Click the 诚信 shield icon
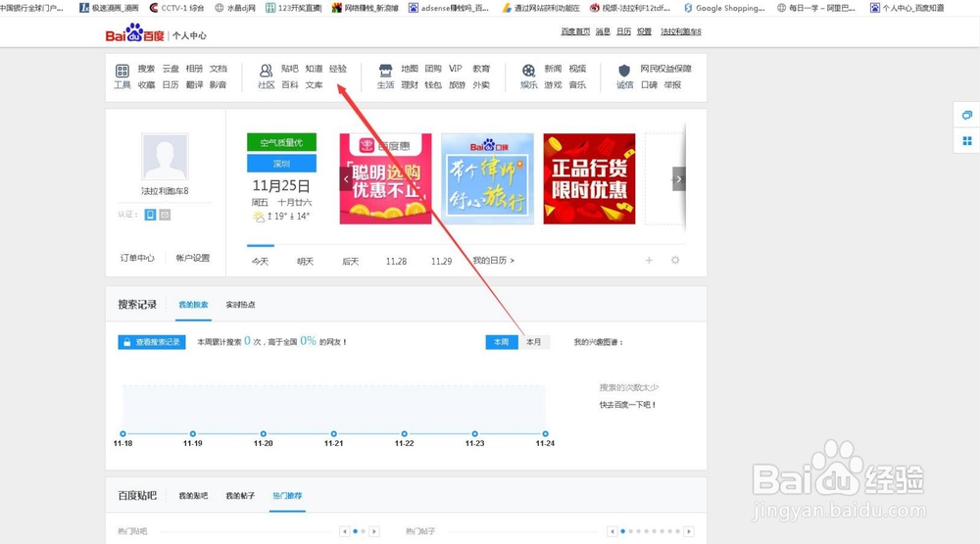This screenshot has height=544, width=980. coord(624,70)
